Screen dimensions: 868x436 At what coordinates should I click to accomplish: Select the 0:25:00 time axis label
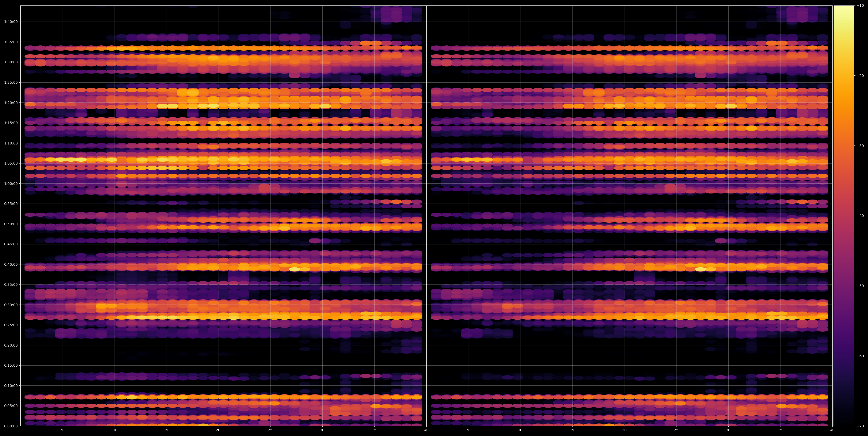(11, 325)
